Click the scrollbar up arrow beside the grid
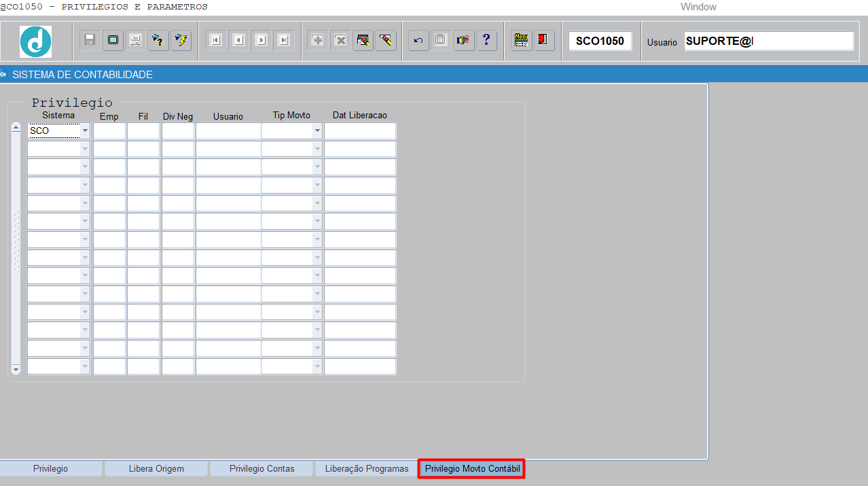Viewport: 868px width, 486px height. pos(16,128)
